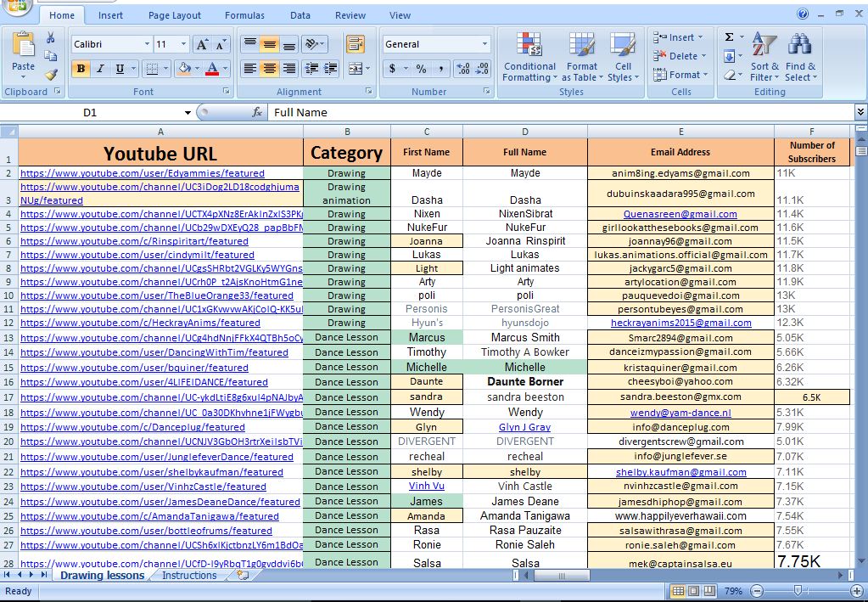The image size is (868, 602).
Task: Click the formula bar input field
Action: pos(562,112)
